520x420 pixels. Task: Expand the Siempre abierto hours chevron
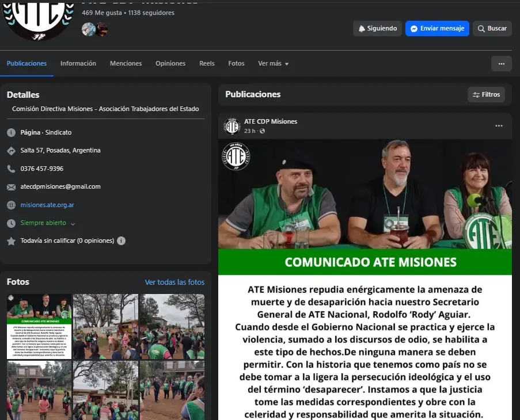(x=73, y=224)
